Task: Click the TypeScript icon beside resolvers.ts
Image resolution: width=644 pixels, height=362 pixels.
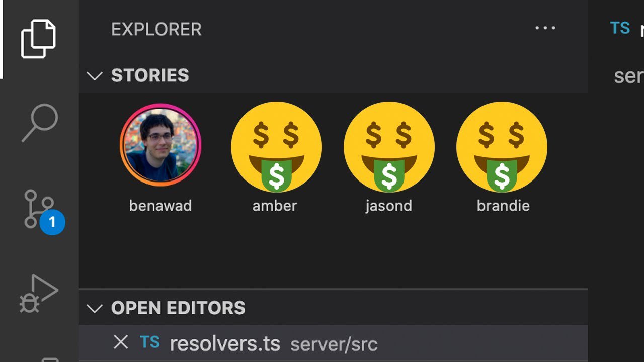Action: [150, 343]
